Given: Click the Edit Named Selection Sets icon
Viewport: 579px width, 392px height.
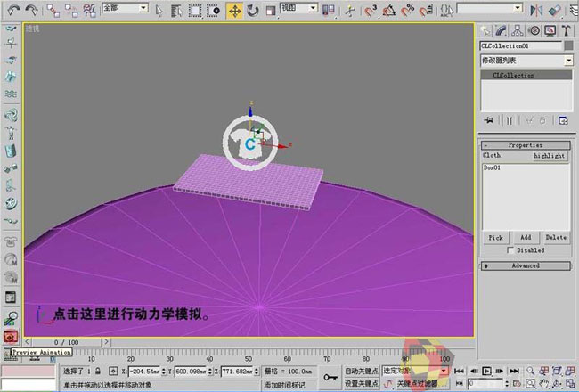Looking at the screenshot, I should (447, 11).
